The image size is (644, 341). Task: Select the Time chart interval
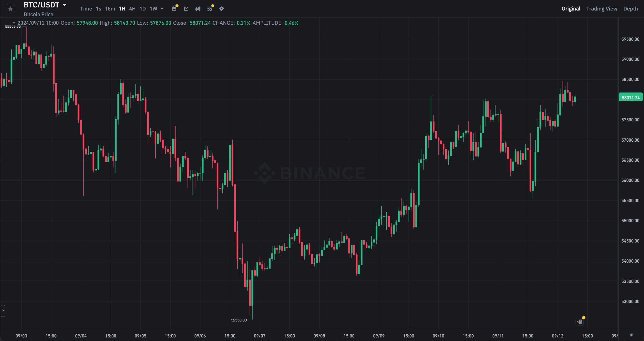pyautogui.click(x=86, y=9)
